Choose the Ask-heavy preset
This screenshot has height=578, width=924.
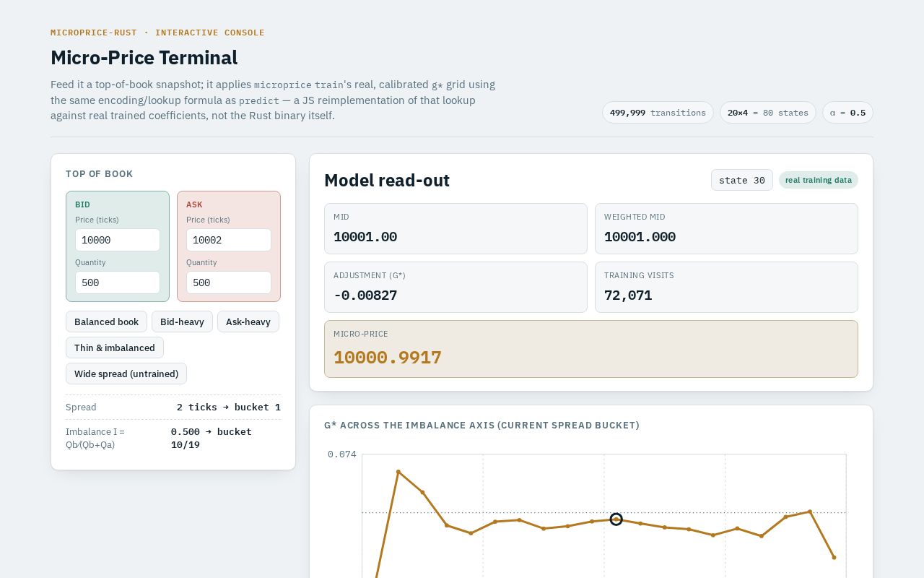point(248,322)
